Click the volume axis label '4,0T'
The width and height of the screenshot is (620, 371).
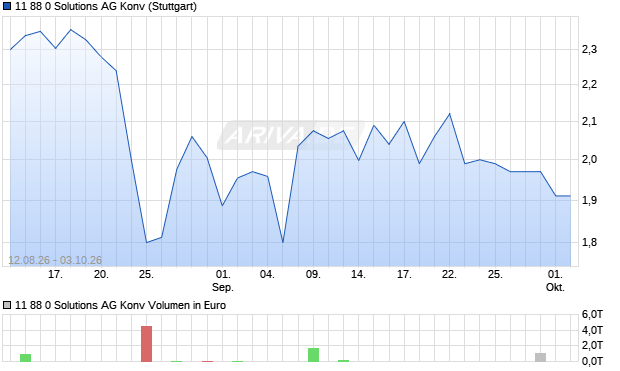[x=592, y=330]
